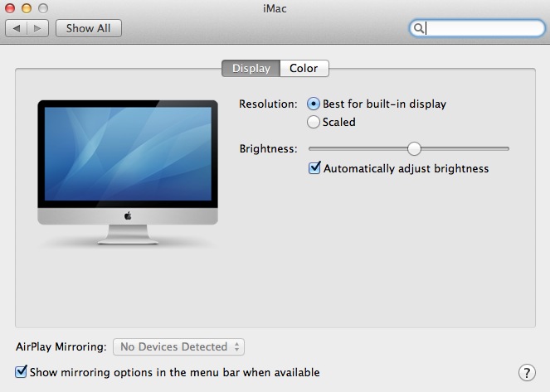Click the "iMac" window title
This screenshot has height=392, width=550.
point(275,8)
